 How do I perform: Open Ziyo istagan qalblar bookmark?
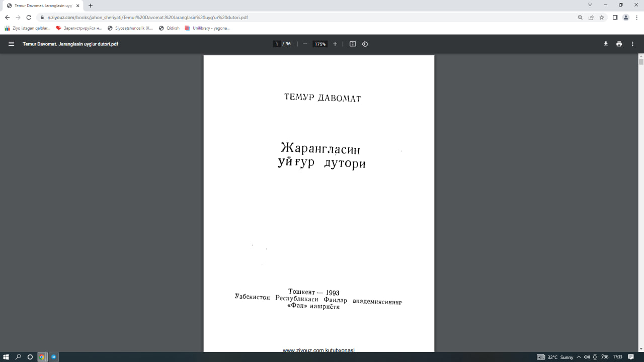coord(28,28)
